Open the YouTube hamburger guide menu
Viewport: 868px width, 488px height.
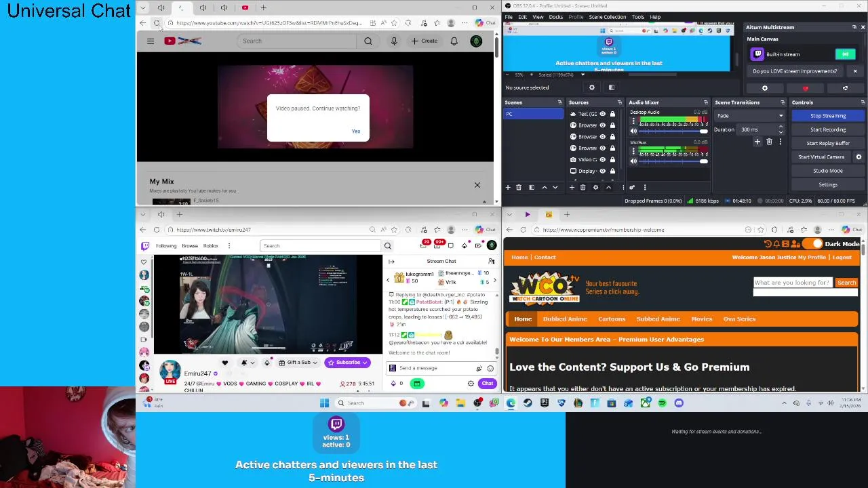tap(151, 41)
